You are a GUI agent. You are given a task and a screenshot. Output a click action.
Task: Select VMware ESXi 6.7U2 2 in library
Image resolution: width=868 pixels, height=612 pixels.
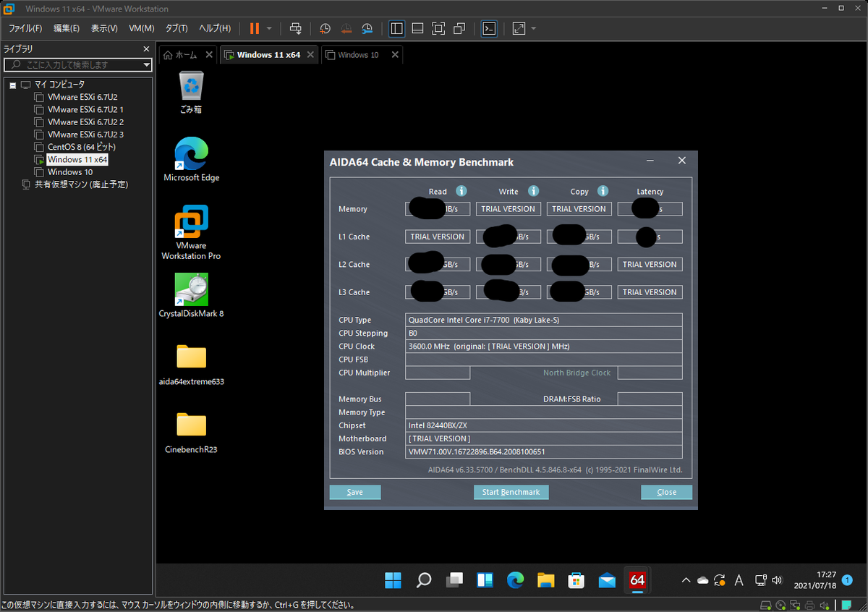[x=85, y=122]
